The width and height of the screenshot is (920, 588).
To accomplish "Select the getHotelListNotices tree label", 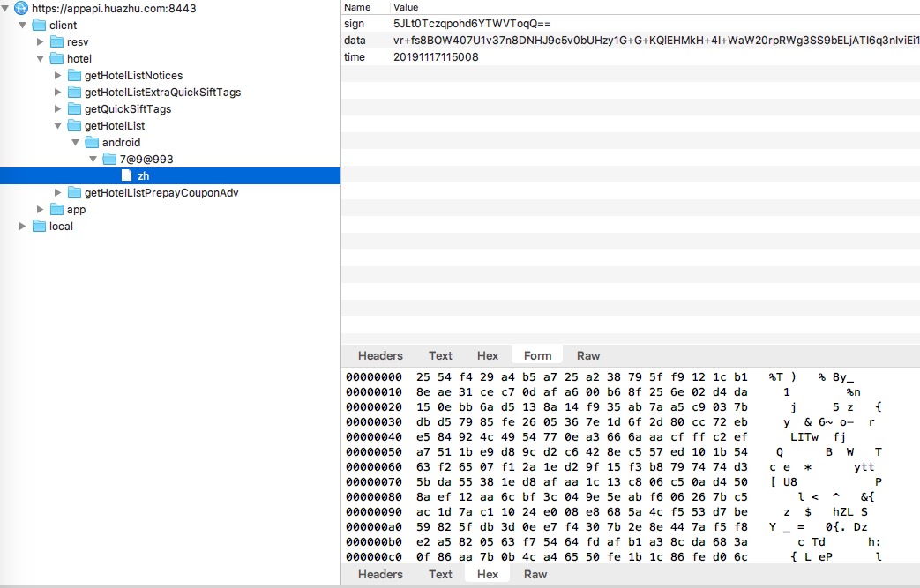I will [134, 75].
